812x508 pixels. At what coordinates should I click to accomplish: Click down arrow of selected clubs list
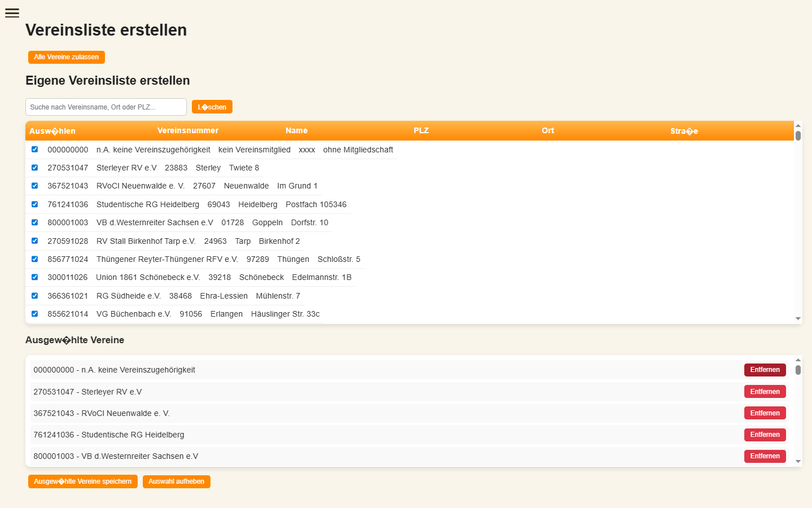[x=798, y=462]
